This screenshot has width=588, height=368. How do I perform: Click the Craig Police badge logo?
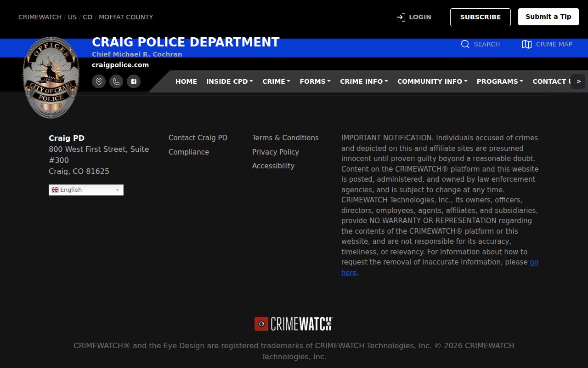point(51,77)
